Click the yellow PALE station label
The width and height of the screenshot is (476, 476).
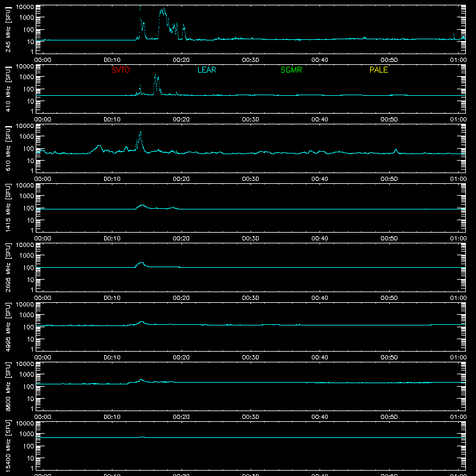coord(378,70)
